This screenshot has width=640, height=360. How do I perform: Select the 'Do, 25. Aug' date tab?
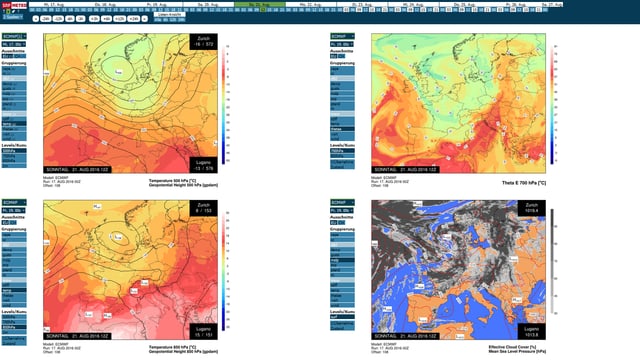[464, 4]
